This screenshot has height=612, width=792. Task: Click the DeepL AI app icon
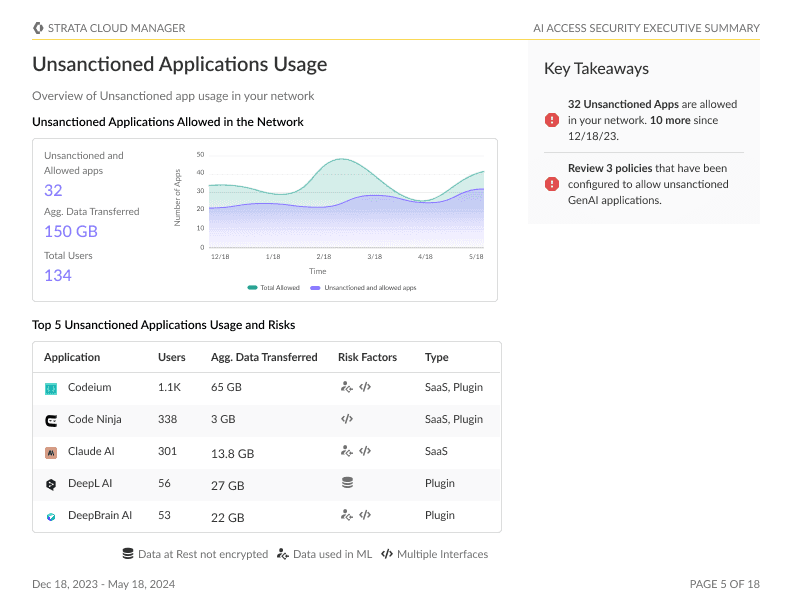pos(51,484)
